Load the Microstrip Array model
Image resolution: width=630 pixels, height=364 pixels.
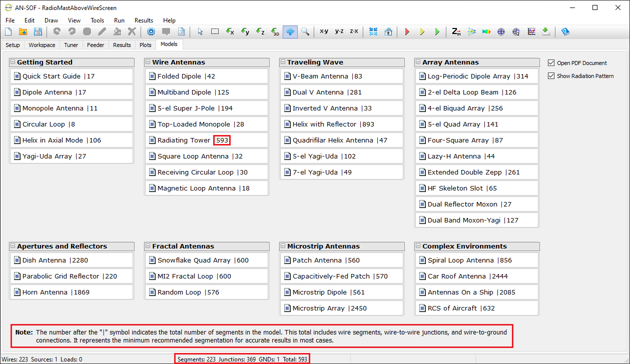point(342,308)
